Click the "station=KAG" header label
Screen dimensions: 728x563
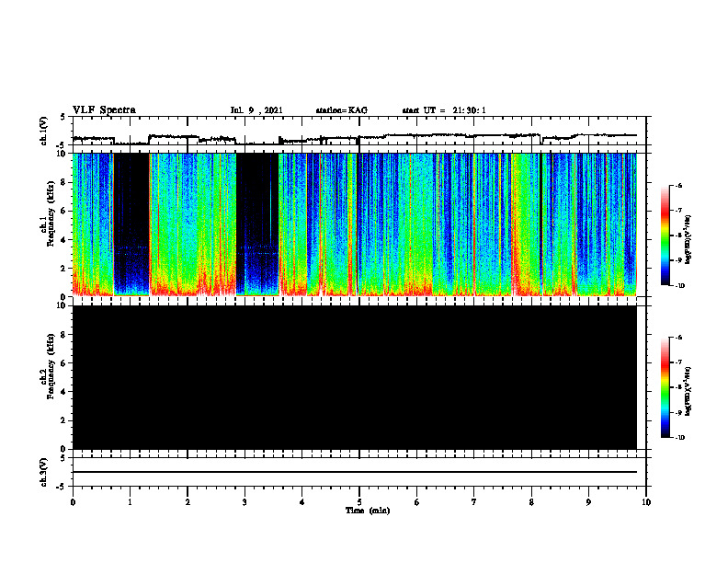[x=341, y=110]
